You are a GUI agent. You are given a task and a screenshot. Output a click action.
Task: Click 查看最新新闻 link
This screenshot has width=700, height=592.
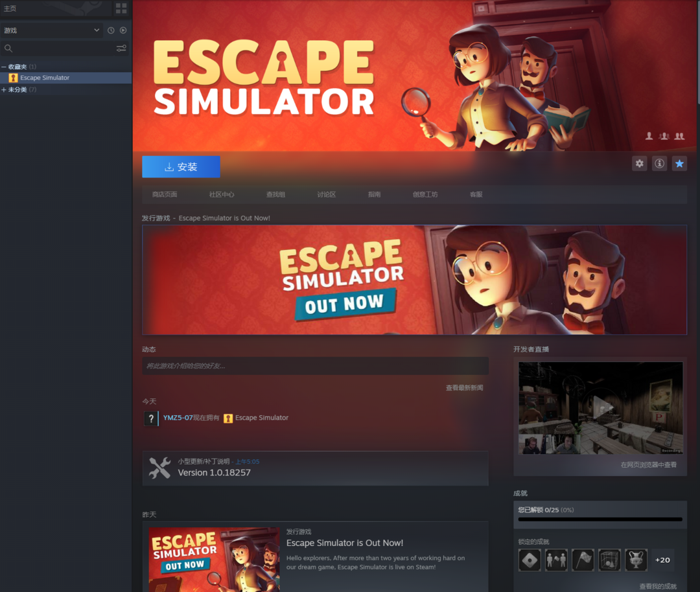click(464, 388)
